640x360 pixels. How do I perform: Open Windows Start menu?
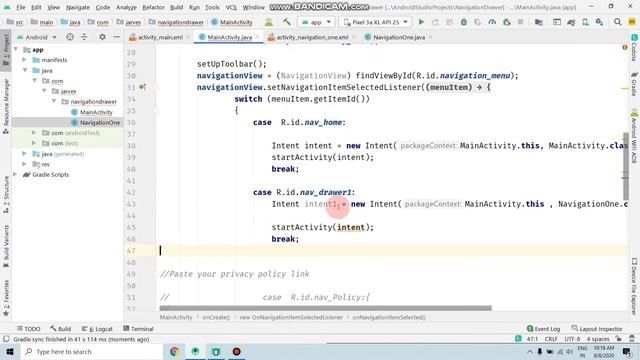tap(9, 351)
